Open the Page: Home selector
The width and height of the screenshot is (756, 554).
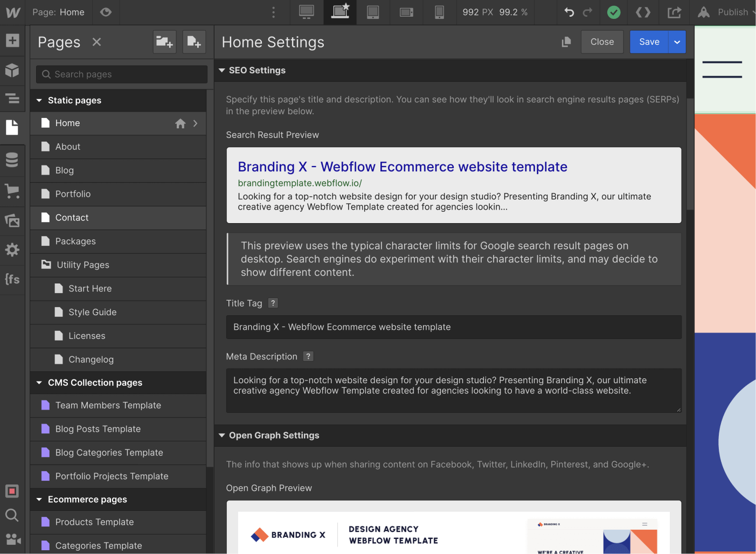tap(58, 12)
